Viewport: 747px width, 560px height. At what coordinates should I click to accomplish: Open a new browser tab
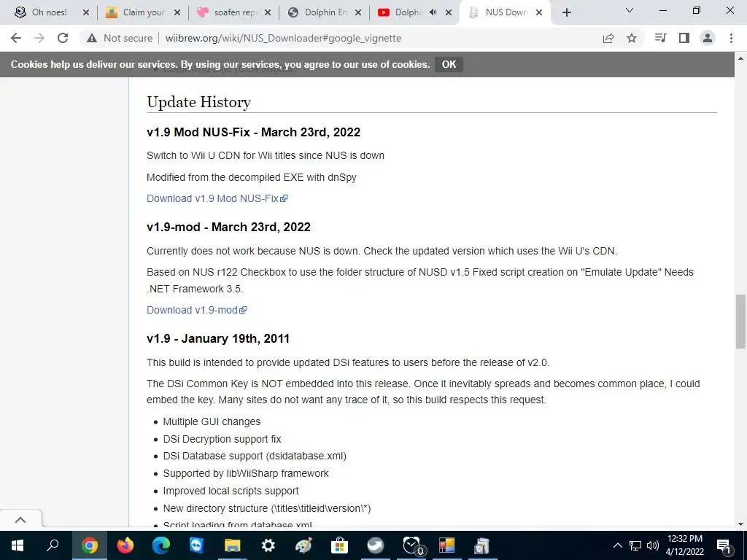pos(566,13)
